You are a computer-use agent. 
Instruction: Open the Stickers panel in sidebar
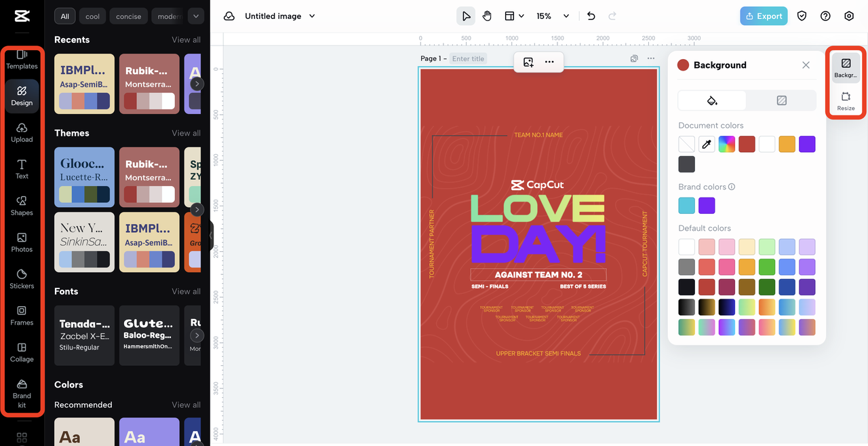pos(22,278)
